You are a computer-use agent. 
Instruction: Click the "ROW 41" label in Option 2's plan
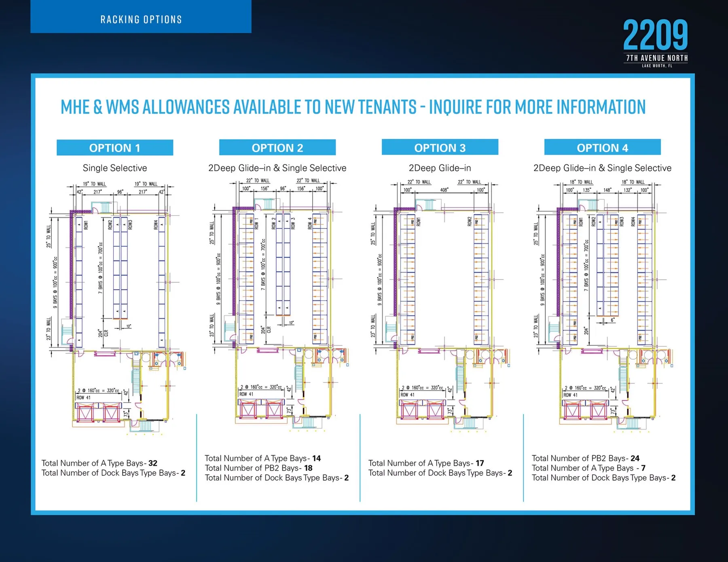pyautogui.click(x=246, y=394)
